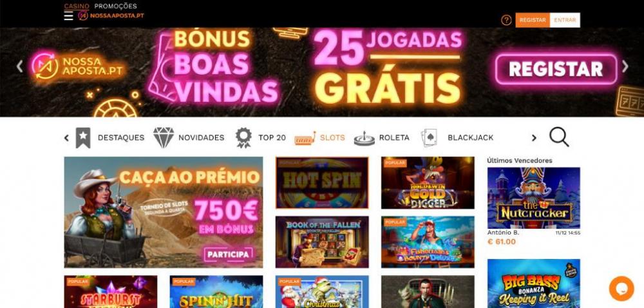
Task: Open the orange live chat bubble
Action: pos(621,288)
